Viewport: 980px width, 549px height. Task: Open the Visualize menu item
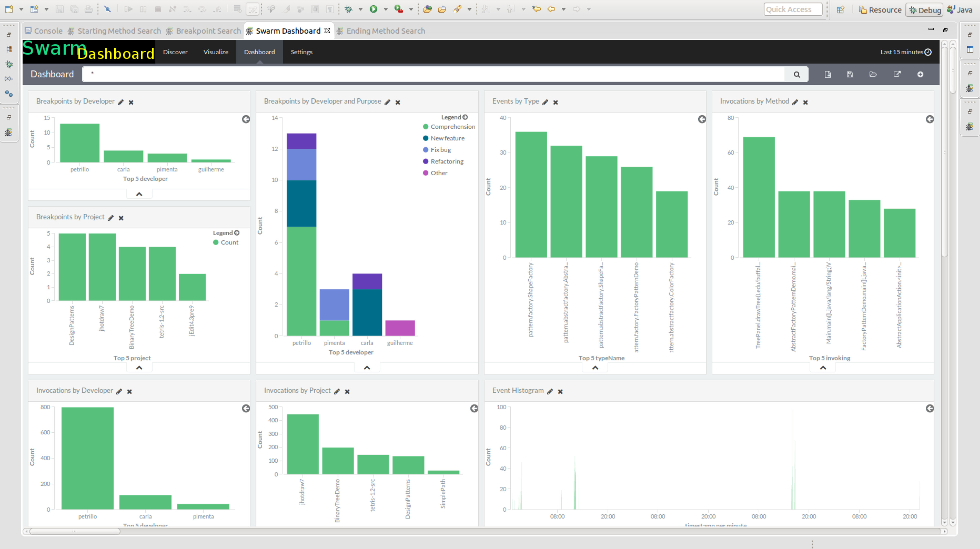[x=216, y=52]
